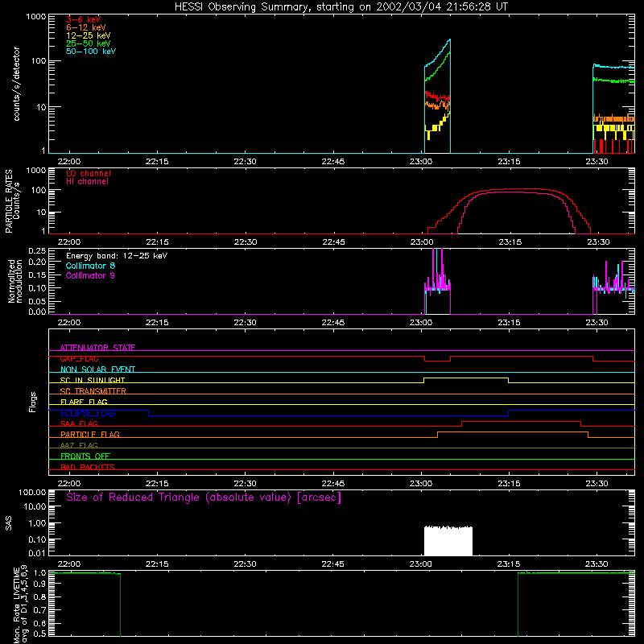
Task: Click the SC_TRANSMITTER flag label
Action: tap(93, 391)
